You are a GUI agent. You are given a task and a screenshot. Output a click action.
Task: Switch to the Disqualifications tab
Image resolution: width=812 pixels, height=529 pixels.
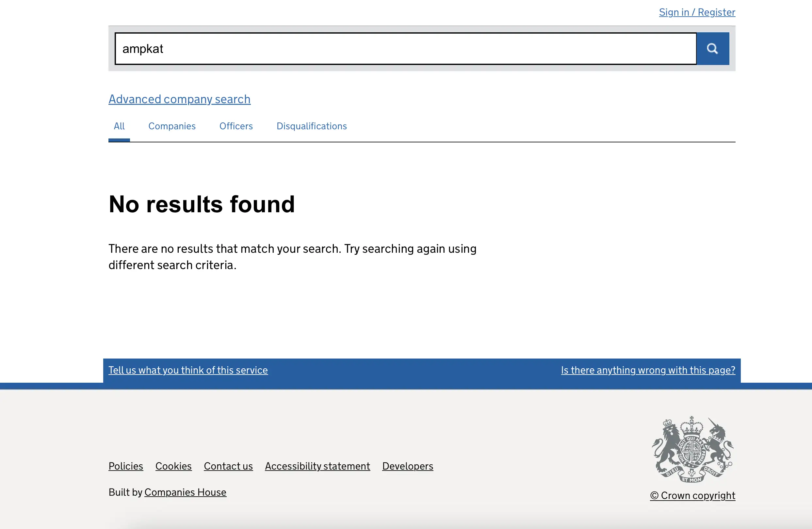click(x=312, y=126)
